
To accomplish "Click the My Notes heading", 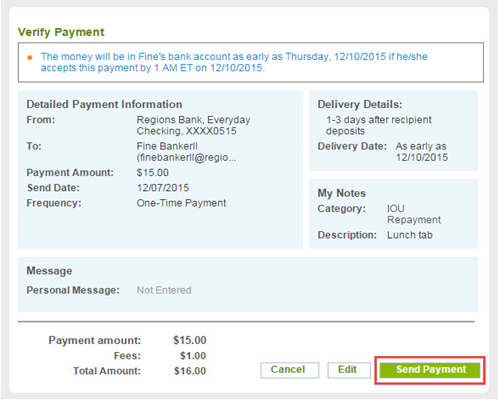I will pos(341,193).
